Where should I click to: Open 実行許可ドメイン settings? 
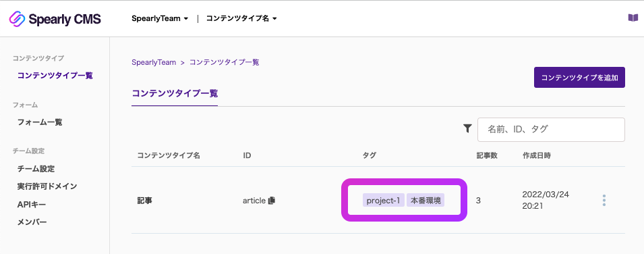coord(47,186)
